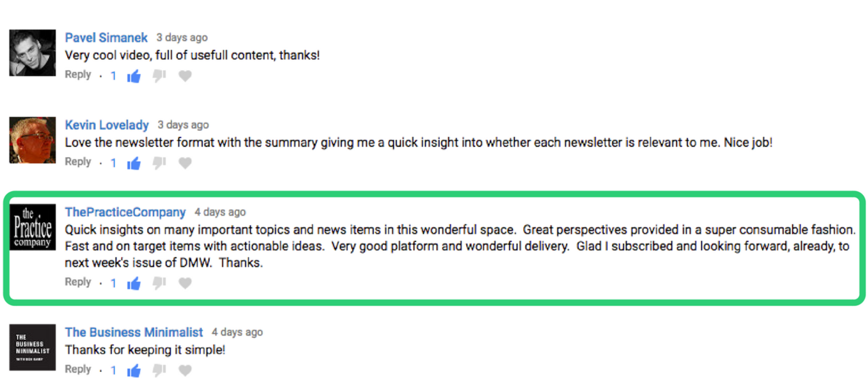Click Kevin Lovelady's avatar photo
This screenshot has height=391, width=868.
pos(33,140)
